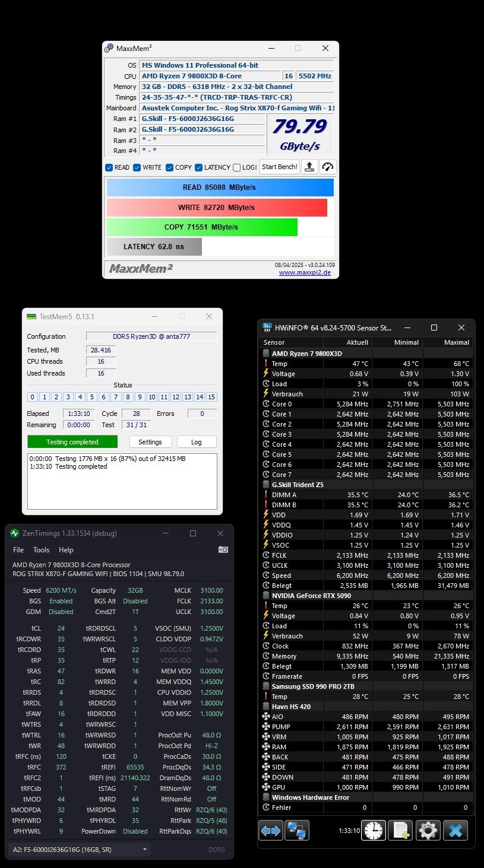Click the ZenTimings title bar app icon
This screenshot has height=868, width=484.
tap(15, 533)
